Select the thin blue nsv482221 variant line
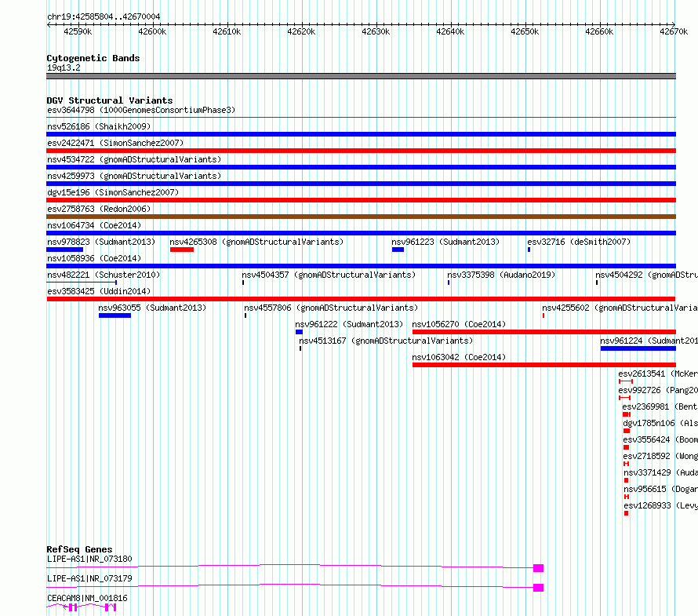This screenshot has height=616, width=698. (x=82, y=282)
